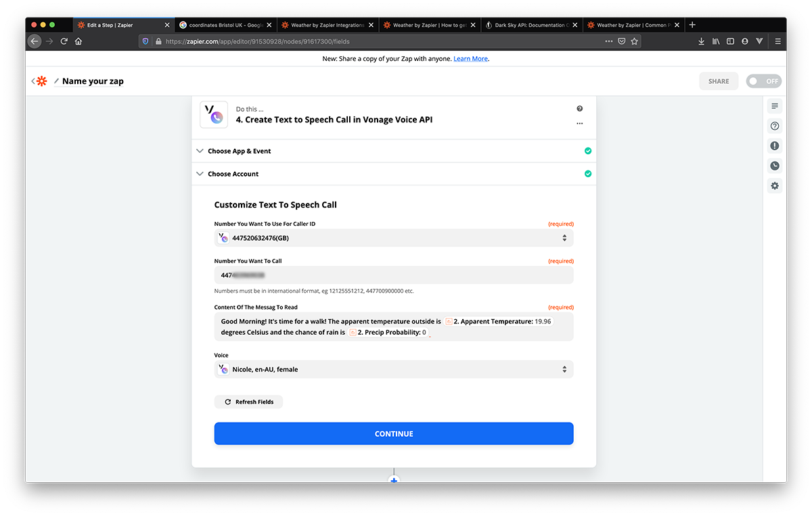Switch to Dark Sky API Documentation tab
Viewport: 812px width, 516px height.
coord(531,25)
